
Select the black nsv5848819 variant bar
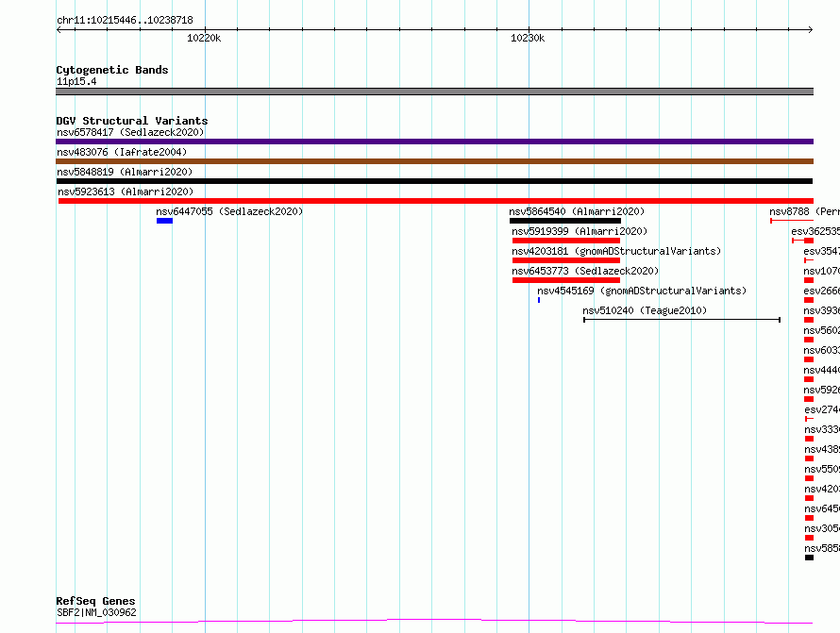[434, 181]
